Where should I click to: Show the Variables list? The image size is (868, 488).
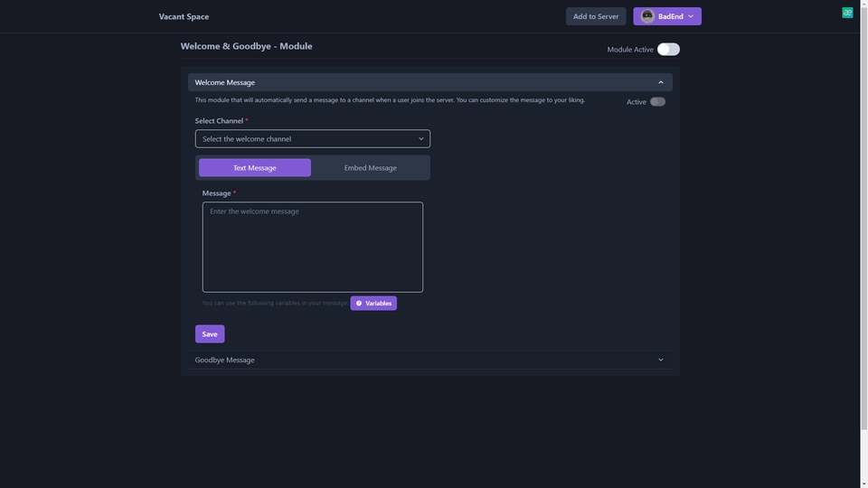[x=373, y=304]
